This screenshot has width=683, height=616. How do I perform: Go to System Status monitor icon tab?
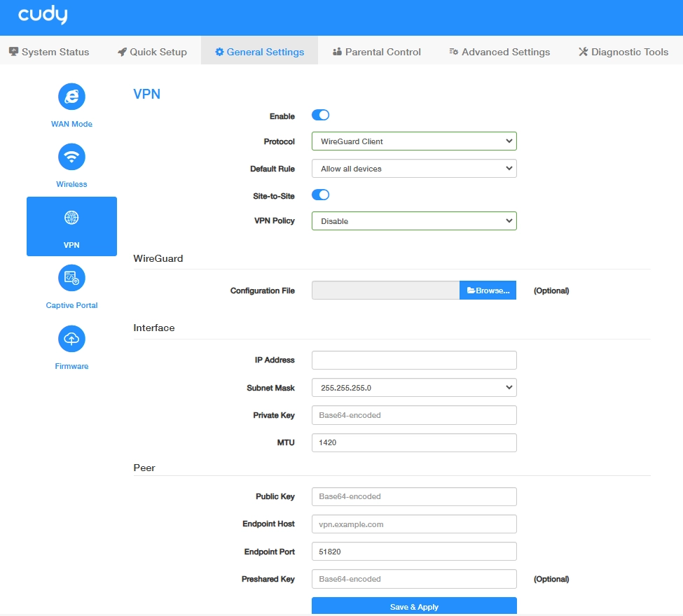coord(49,52)
